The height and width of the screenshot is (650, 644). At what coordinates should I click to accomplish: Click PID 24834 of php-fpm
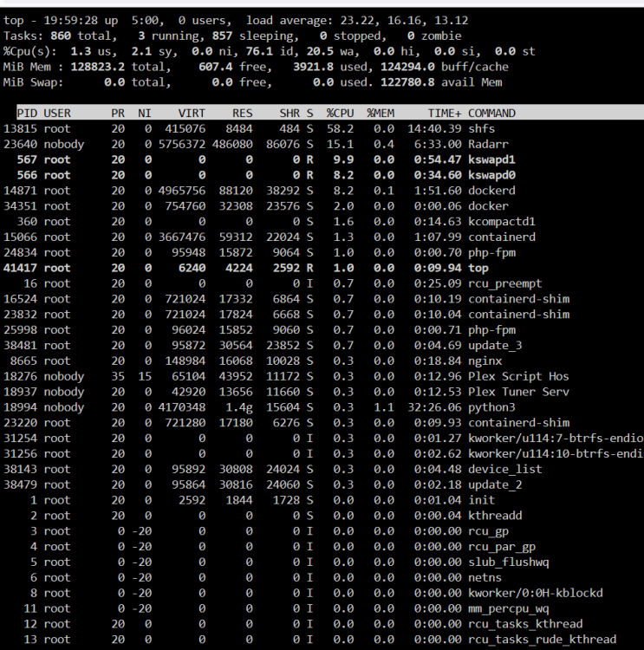(20, 252)
